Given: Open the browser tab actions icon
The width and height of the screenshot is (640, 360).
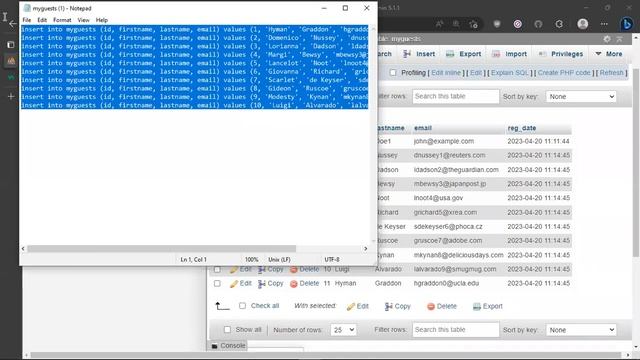Looking at the screenshot, I should 11,44.
